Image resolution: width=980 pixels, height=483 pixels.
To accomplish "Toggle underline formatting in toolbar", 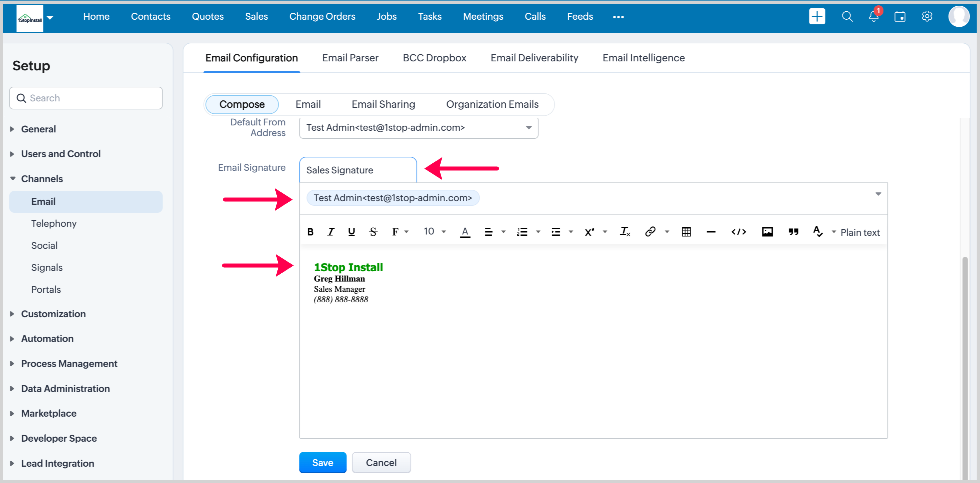I will 351,231.
